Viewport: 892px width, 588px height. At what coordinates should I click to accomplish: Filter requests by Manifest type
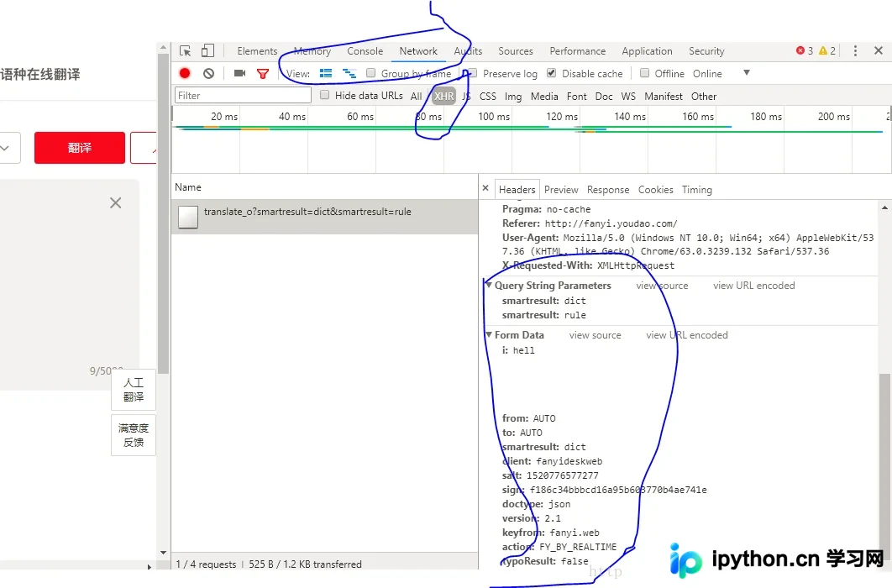(x=664, y=96)
